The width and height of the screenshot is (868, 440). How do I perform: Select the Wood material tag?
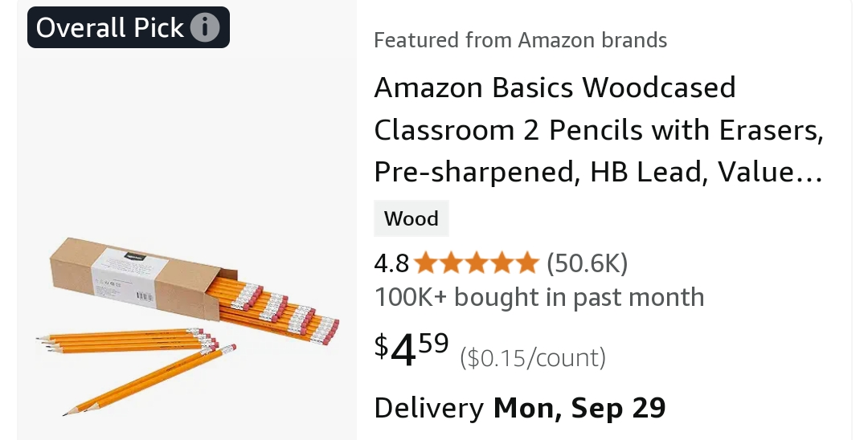point(411,218)
